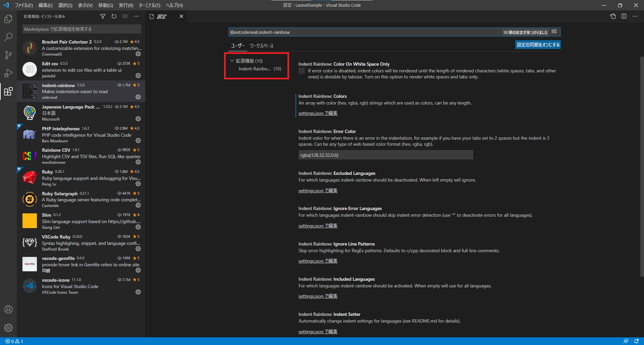This screenshot has height=345, width=644.
Task: Manage Japanese Language Pack gear
Action: click(138, 119)
